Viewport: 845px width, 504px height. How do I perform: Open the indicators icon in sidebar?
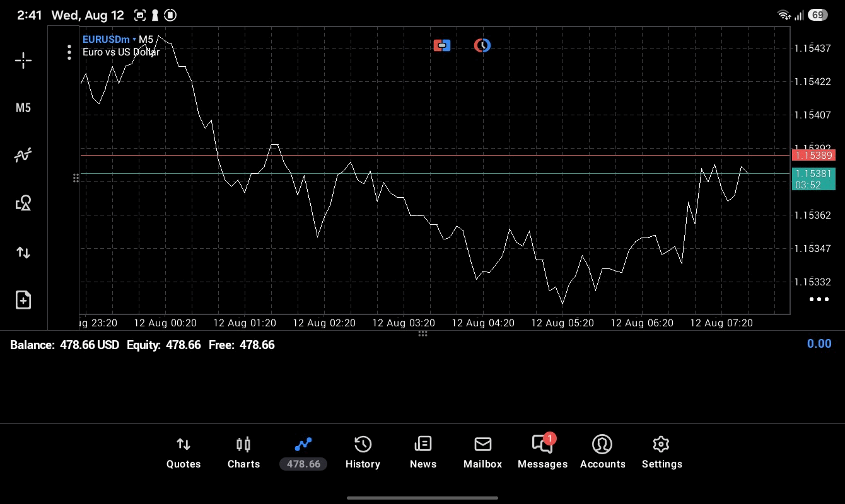pos(23,155)
